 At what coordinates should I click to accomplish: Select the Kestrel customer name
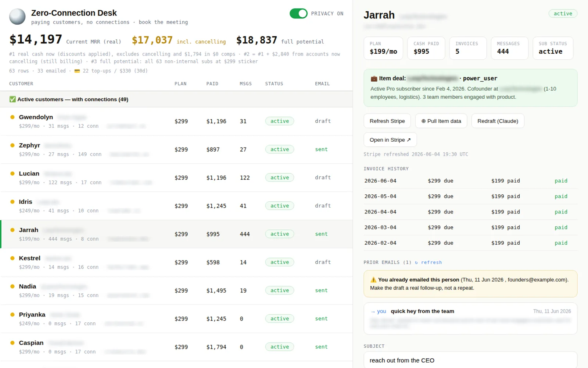[x=30, y=258]
